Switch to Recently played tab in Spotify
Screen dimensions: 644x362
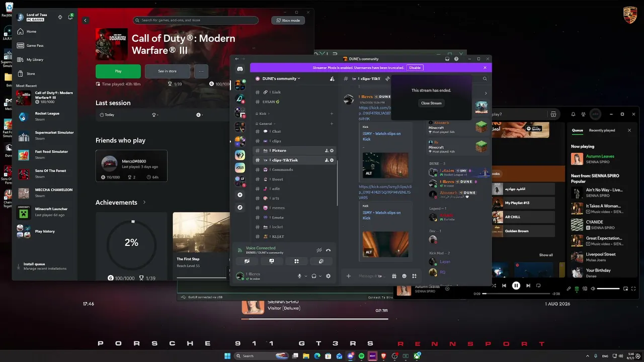602,130
